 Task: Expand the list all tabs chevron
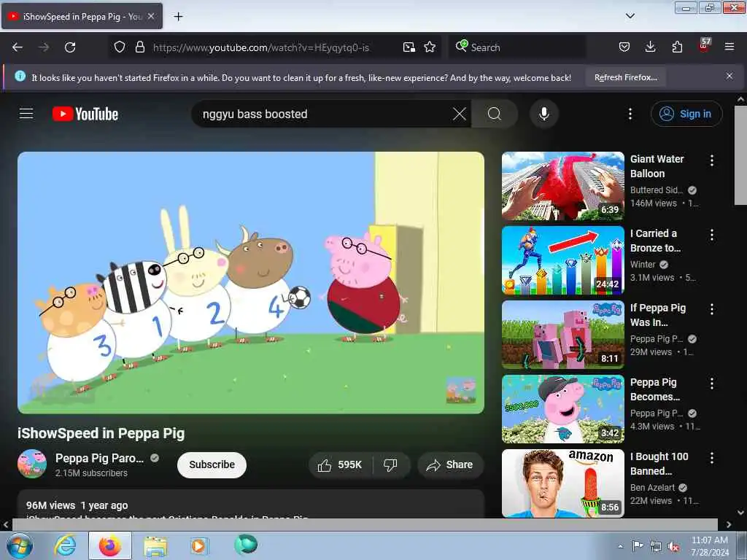pyautogui.click(x=630, y=16)
